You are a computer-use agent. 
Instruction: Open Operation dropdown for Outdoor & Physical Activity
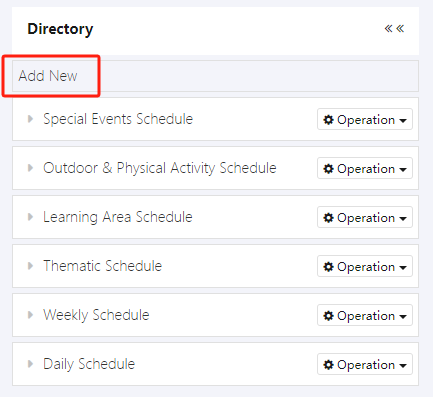pyautogui.click(x=365, y=168)
